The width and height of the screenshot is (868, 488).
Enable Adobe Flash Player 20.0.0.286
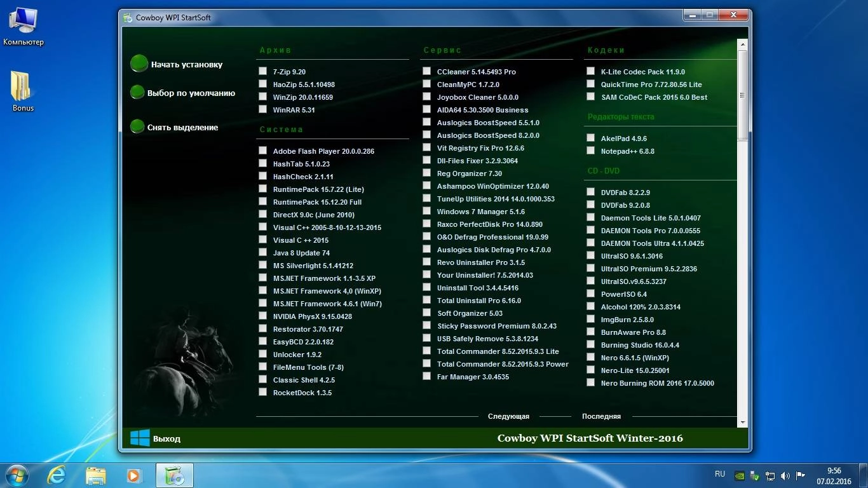point(263,151)
